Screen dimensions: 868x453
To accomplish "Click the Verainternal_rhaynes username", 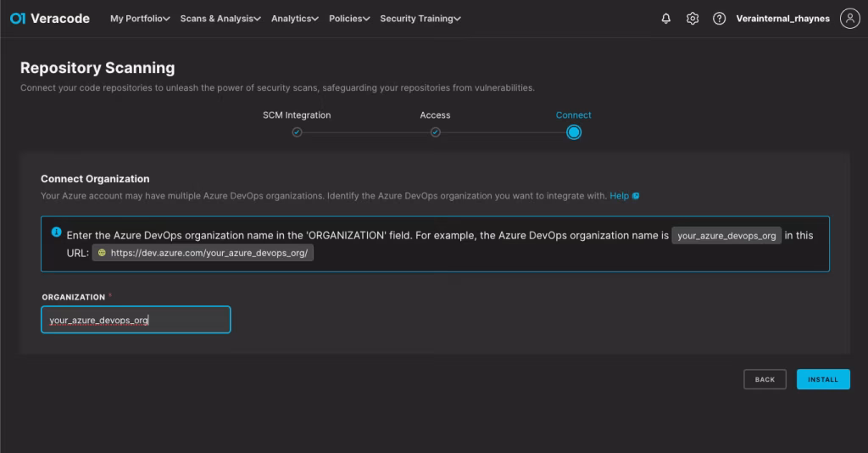I will [x=782, y=19].
